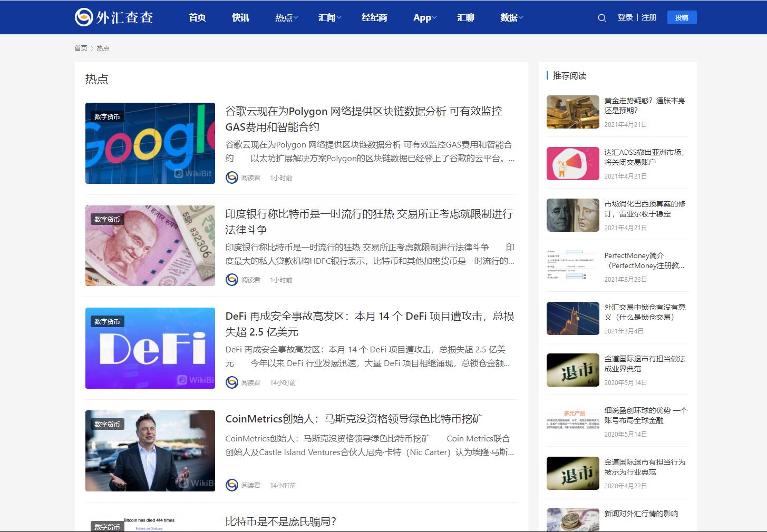Click 阅读君 avatar on the CoinMetrics article
Screen dimensions: 767x532
[232, 486]
